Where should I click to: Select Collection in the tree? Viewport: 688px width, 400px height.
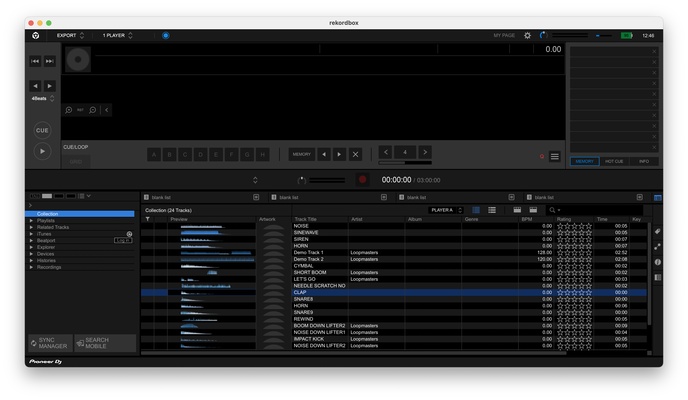point(80,214)
